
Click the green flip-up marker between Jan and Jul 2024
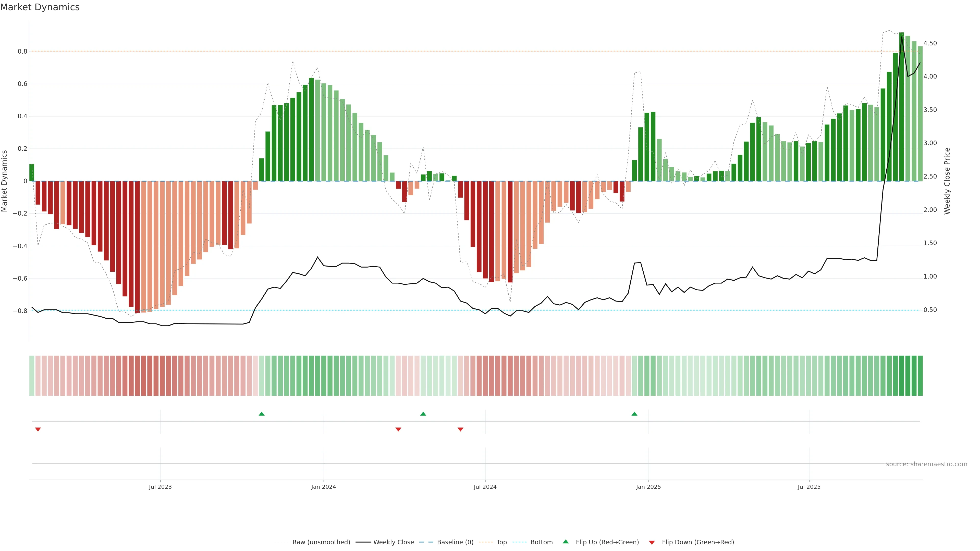tap(423, 414)
